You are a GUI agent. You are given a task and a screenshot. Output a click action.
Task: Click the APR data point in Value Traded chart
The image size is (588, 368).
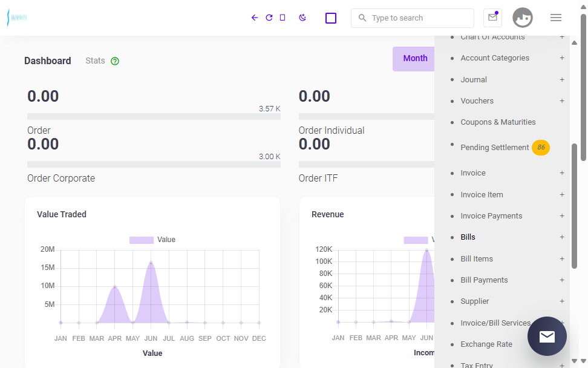(115, 287)
